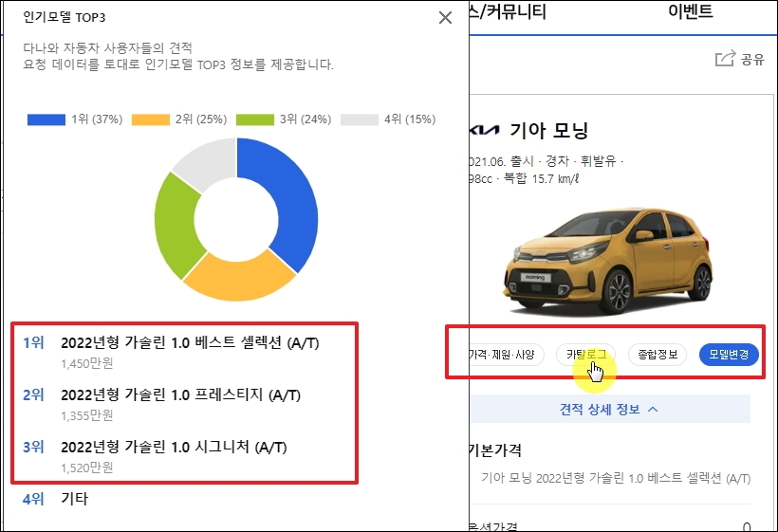778x532 pixels.
Task: Select 2022년형 가솔린 1.0 베스트 셀렉션 (A/T)
Action: coord(190,342)
